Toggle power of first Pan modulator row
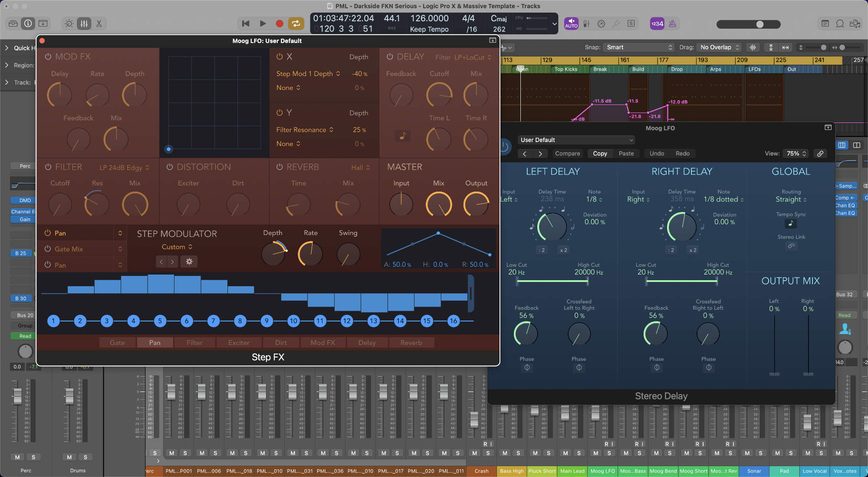Screen dimensions: 868x477 (48, 233)
